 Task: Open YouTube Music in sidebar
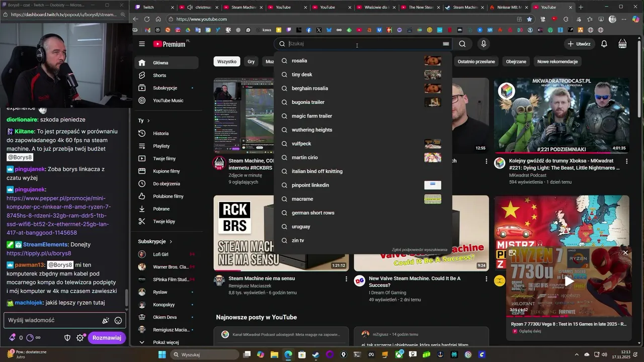166,101
